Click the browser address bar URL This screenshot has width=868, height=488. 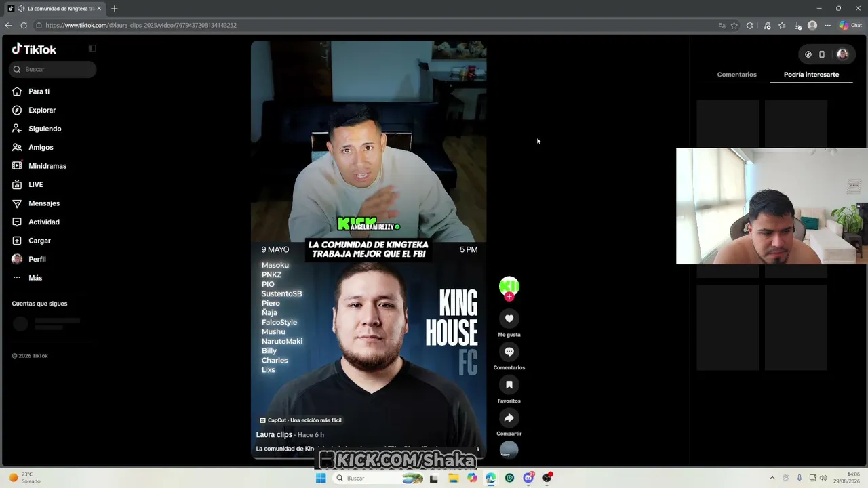pos(141,26)
